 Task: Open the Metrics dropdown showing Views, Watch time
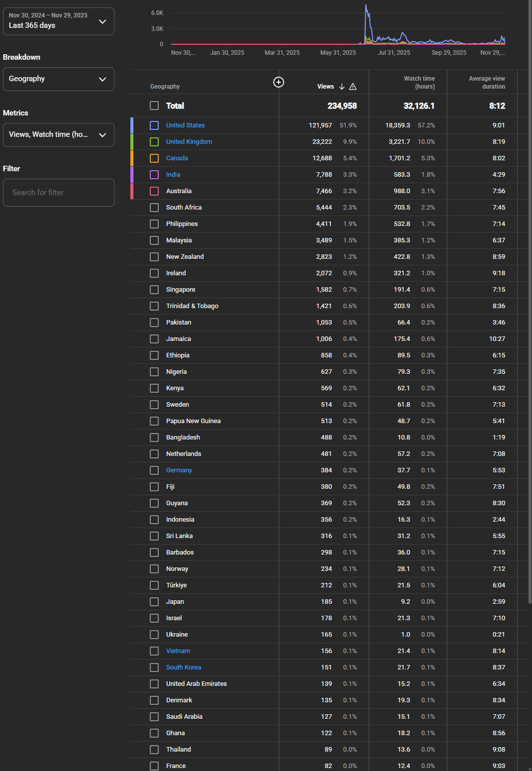(x=58, y=135)
